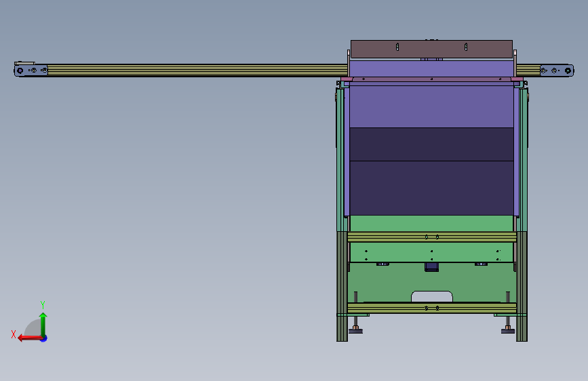Select the left olive frame leg
The width and height of the screenshot is (588, 381).
(x=342, y=286)
